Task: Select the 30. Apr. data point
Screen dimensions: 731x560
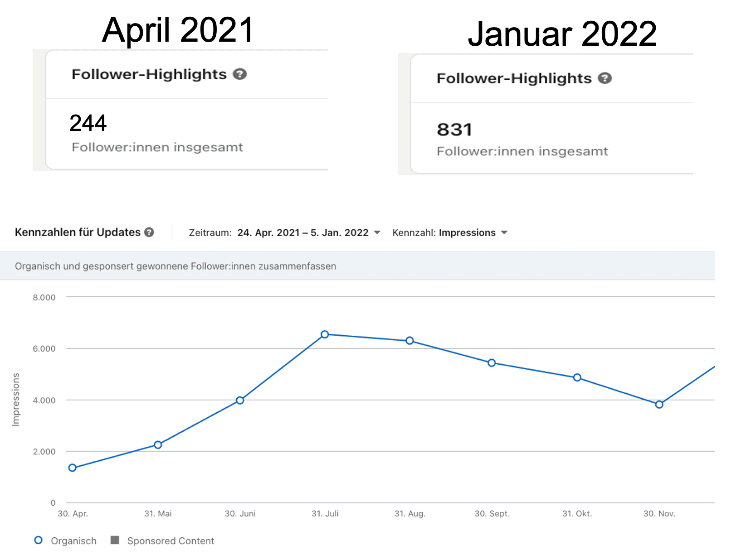Action: point(73,468)
